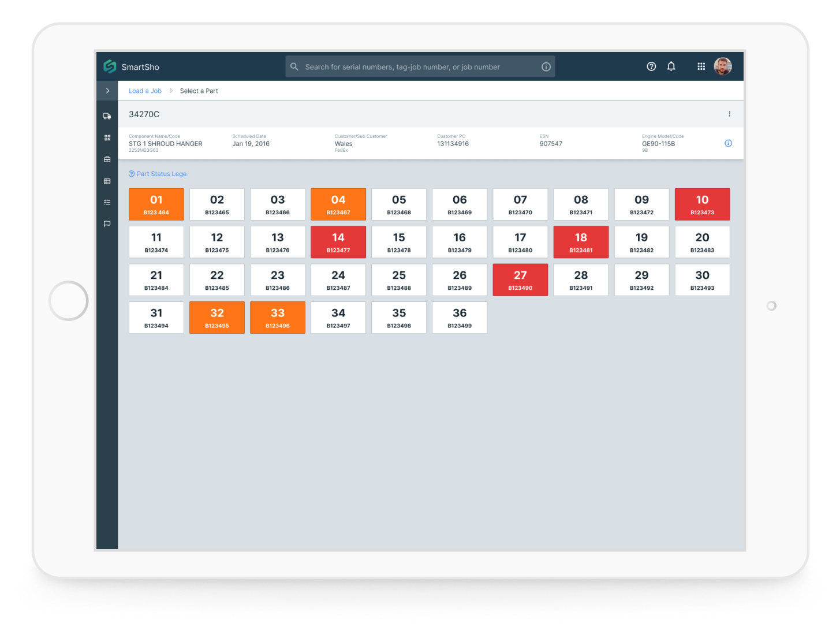Image resolution: width=840 pixels, height=627 pixels.
Task: Click the search info icon
Action: click(546, 67)
